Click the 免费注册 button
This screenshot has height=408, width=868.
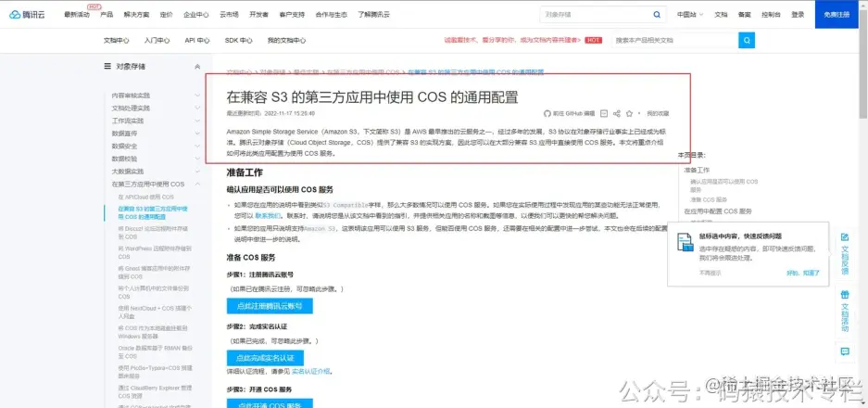coord(836,15)
